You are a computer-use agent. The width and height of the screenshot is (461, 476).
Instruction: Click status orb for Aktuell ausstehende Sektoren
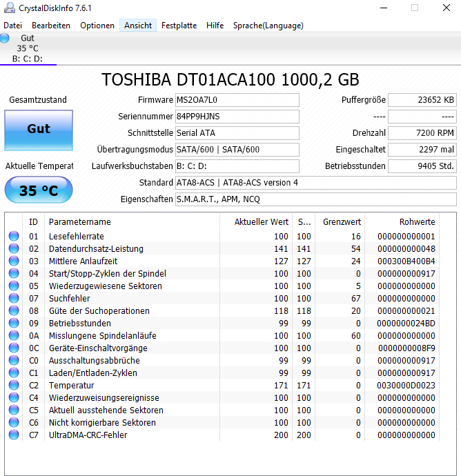14,410
